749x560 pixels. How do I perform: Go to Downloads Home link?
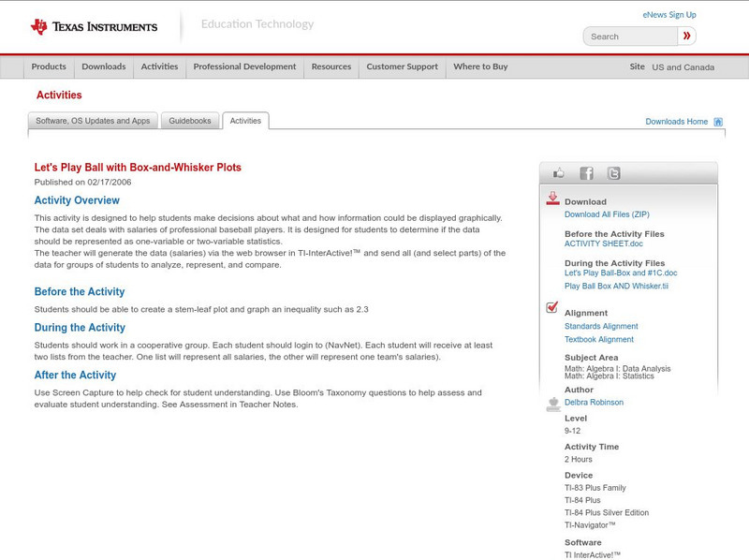[676, 122]
